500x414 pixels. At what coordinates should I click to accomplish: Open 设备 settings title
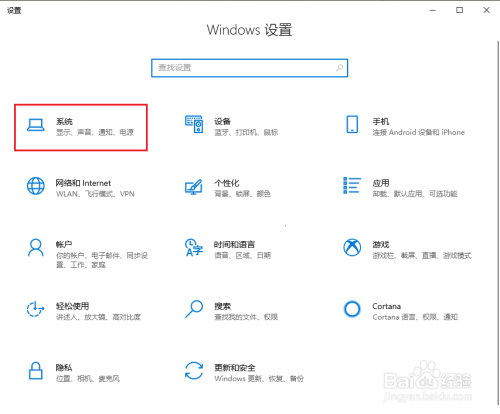click(x=223, y=121)
